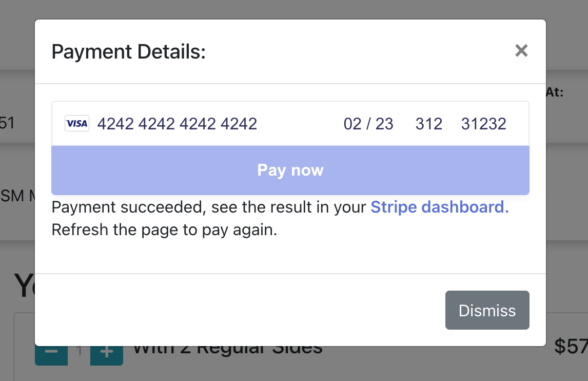
Task: Close the Payment Details modal via the X
Action: [x=521, y=51]
